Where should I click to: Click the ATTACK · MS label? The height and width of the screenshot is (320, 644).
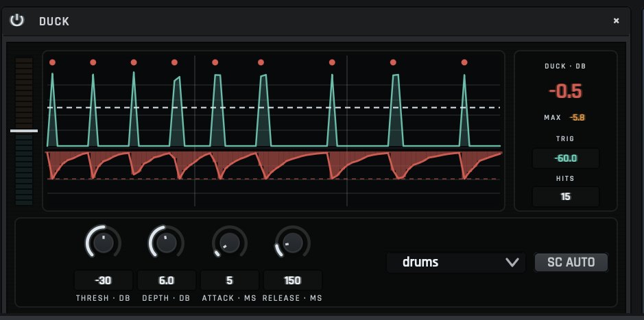click(x=229, y=298)
